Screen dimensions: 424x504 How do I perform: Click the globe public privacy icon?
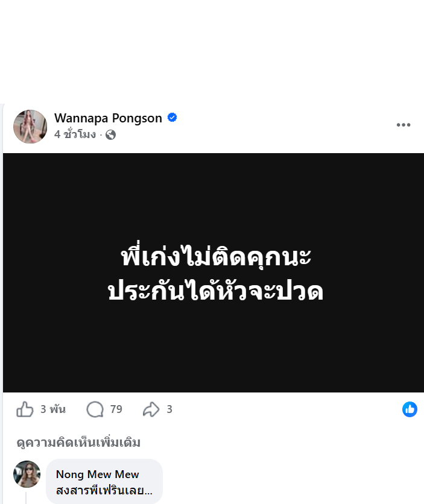[x=110, y=134]
